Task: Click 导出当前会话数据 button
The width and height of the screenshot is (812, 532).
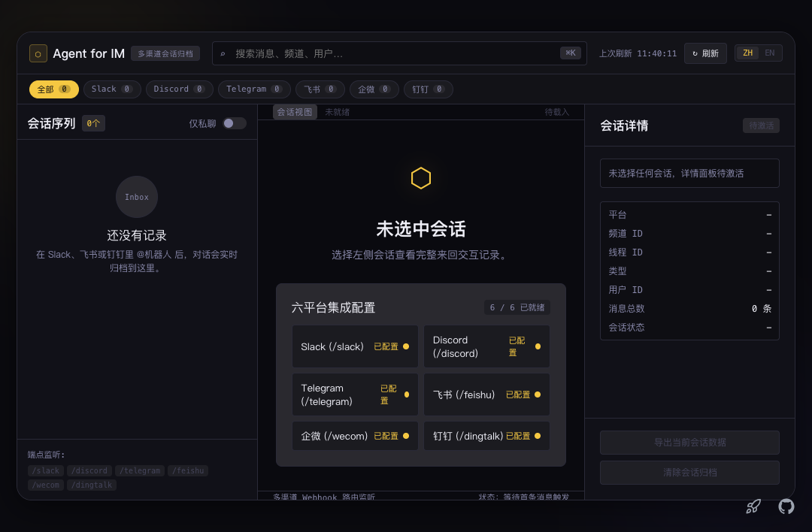Action: 689,443
